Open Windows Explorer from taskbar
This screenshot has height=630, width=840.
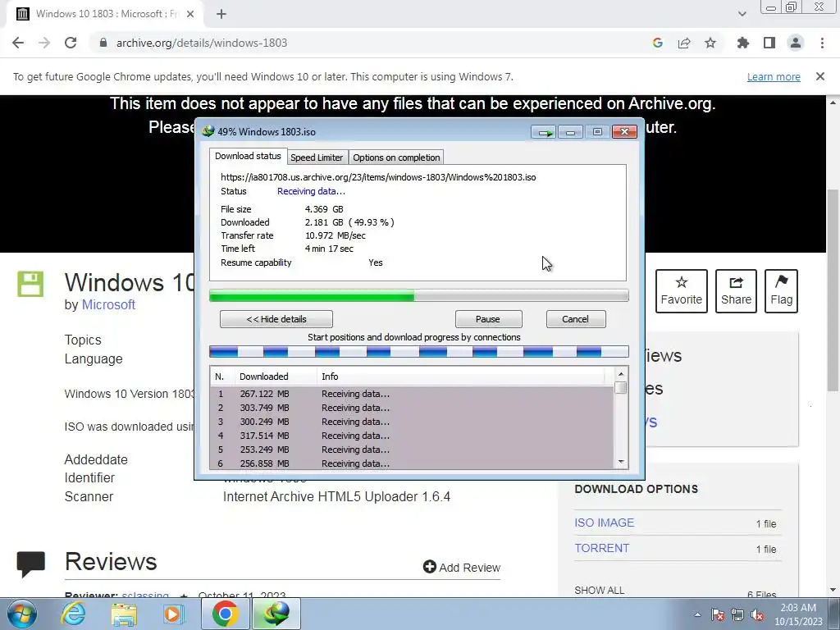point(124,614)
